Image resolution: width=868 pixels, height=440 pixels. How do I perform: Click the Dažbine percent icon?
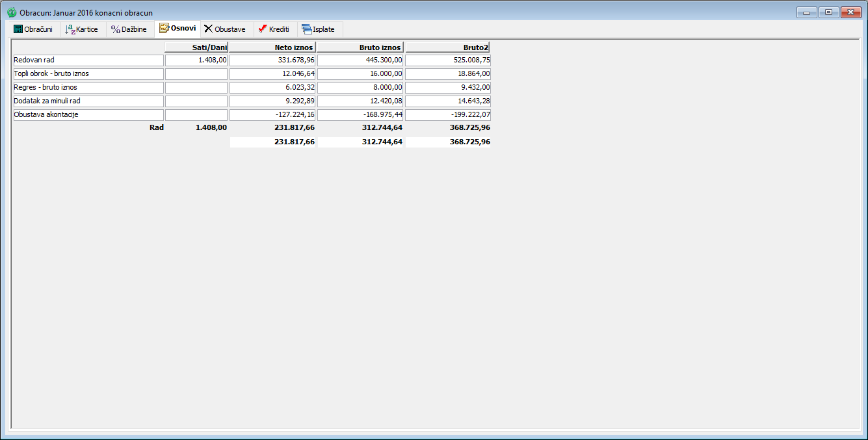[x=116, y=29]
